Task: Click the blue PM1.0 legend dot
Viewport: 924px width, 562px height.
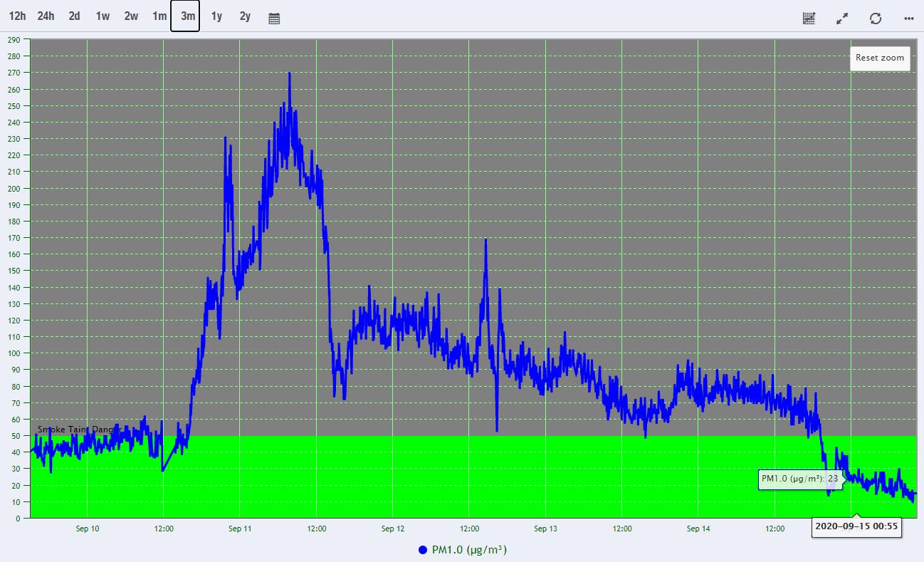Action: pyautogui.click(x=423, y=550)
